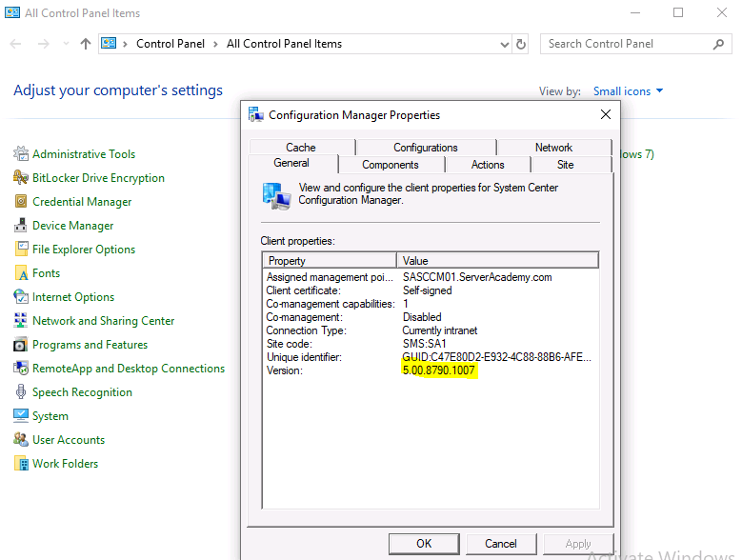
Task: Click the Apply button
Action: coord(578,544)
